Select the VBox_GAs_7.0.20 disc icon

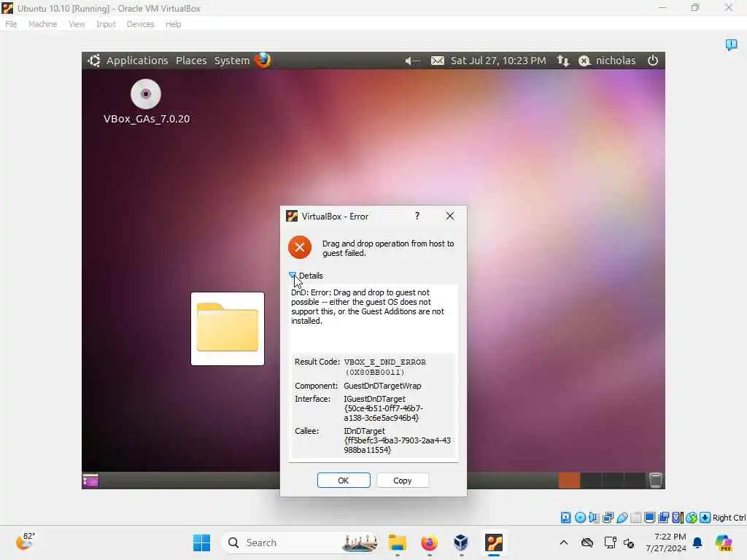click(146, 94)
